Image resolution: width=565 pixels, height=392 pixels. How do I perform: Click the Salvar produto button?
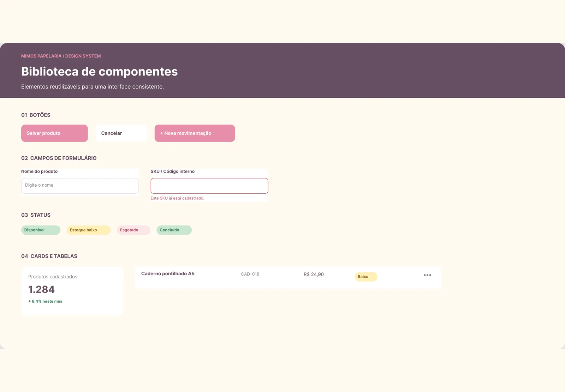pos(54,133)
